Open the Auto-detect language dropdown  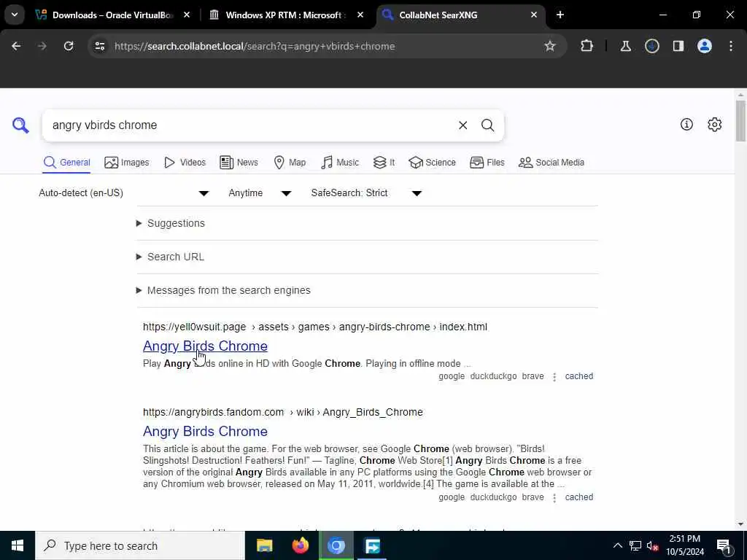tap(124, 192)
